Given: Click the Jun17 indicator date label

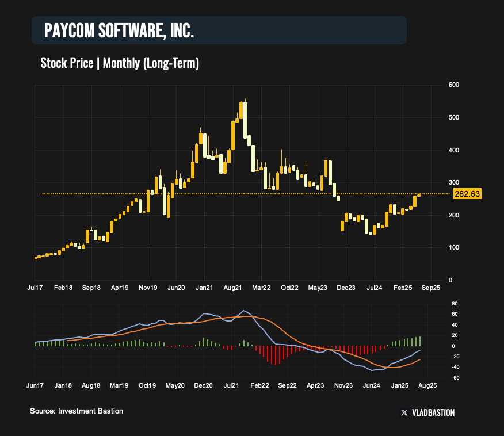Looking at the screenshot, I should click(x=35, y=385).
